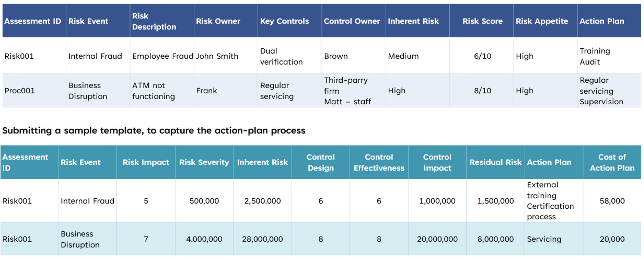Image resolution: width=644 pixels, height=259 pixels.
Task: Select the Risk Severity column header
Action: click(x=204, y=162)
